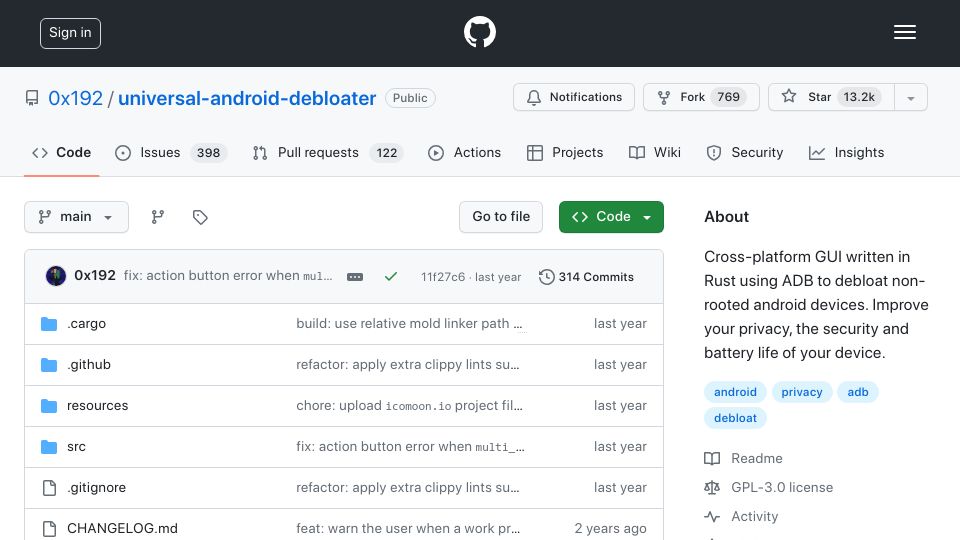Open the Pull requests tab
The height and width of the screenshot is (540, 960).
coord(328,152)
